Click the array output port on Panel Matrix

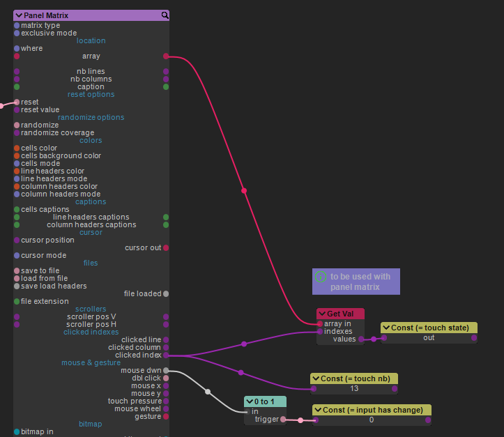pyautogui.click(x=166, y=56)
